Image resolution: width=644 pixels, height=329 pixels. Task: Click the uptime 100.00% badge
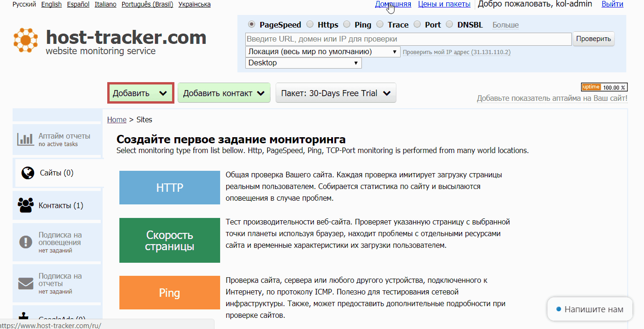(604, 87)
